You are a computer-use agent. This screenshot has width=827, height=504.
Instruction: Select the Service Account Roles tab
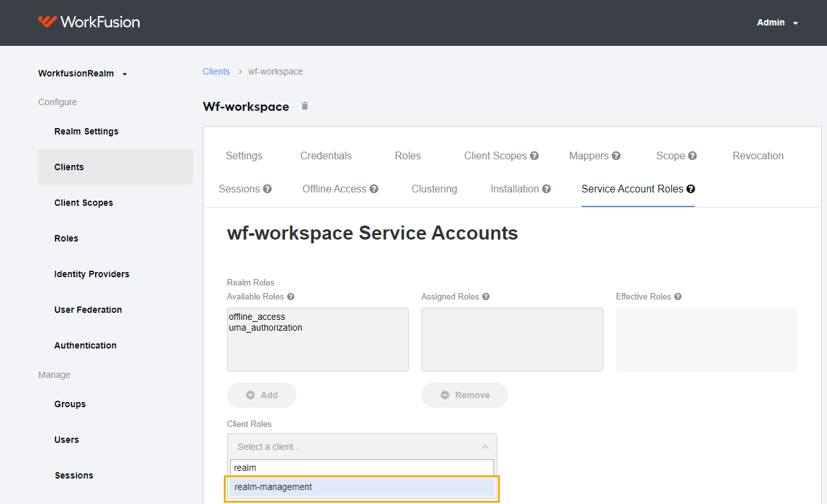pos(633,189)
